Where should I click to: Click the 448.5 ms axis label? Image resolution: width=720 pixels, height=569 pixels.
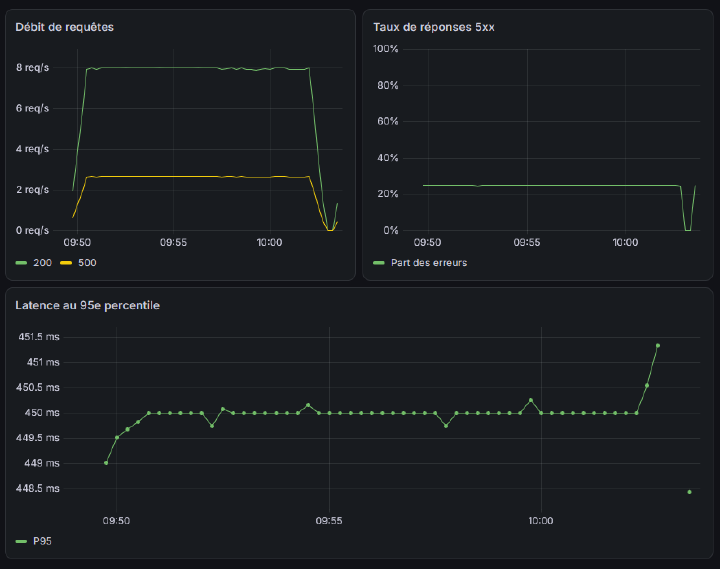[38, 489]
